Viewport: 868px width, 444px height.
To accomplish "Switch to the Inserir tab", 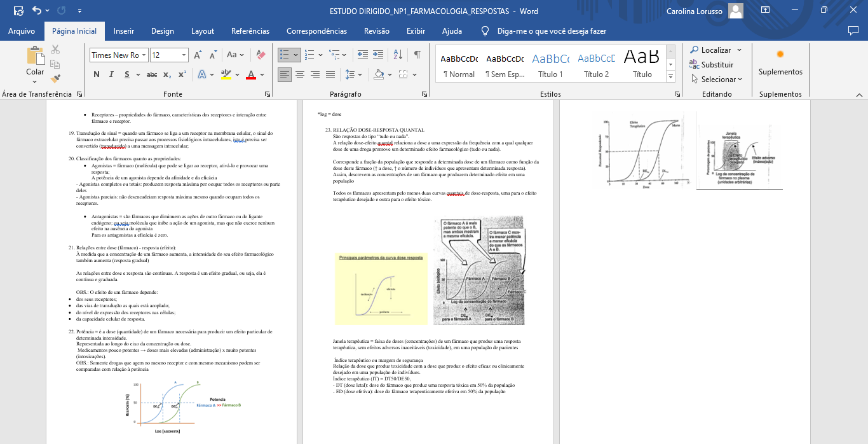I will tap(124, 31).
